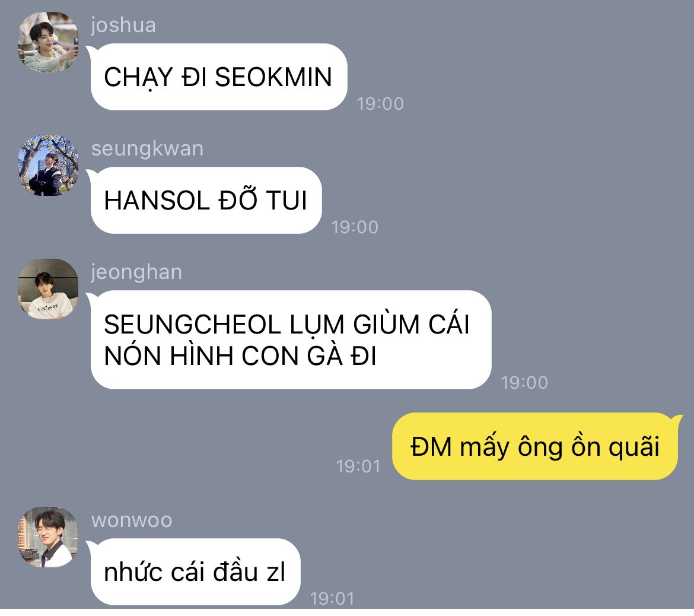Click the 19:00 timestamp beside joshua's message

pos(380,104)
